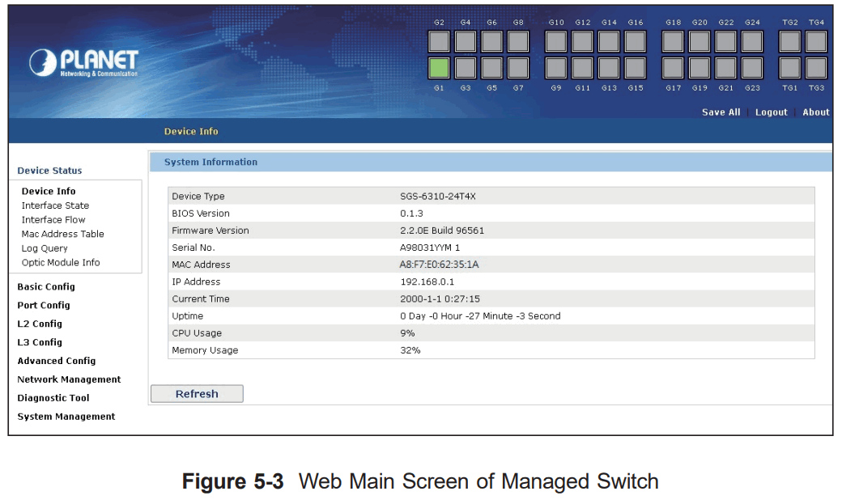Click the TG1 uplink port indicator
This screenshot has height=504, width=842.
789,68
